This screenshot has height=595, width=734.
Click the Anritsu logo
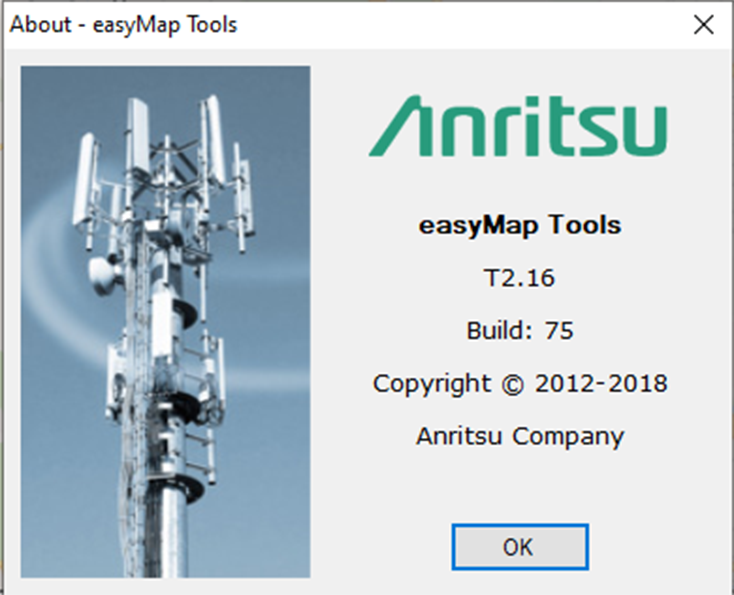point(518,126)
